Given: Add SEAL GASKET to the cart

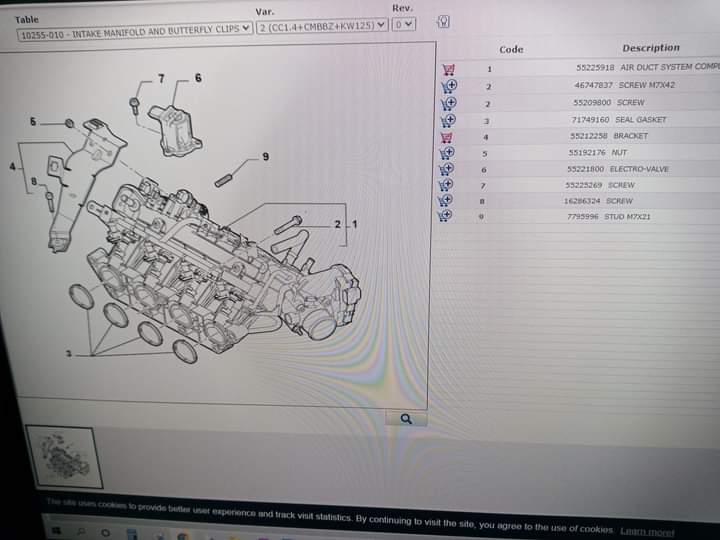Looking at the screenshot, I should click(449, 120).
